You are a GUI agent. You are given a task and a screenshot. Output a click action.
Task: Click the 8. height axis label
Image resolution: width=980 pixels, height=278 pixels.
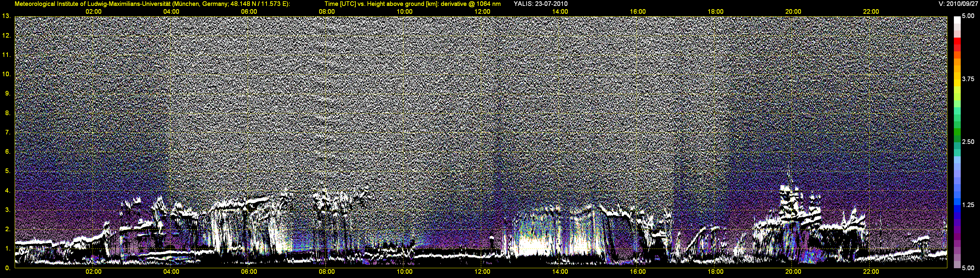point(8,113)
